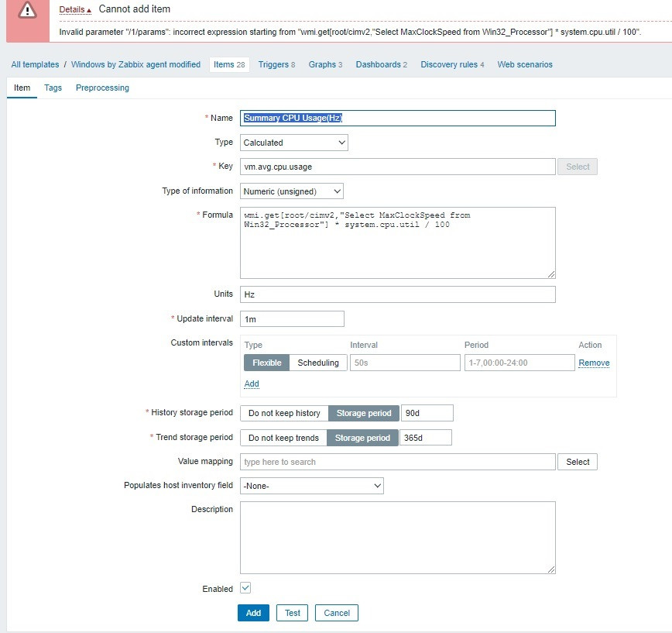Click the warning triangle icon in error banner
The height and width of the screenshot is (633, 672).
tap(28, 9)
